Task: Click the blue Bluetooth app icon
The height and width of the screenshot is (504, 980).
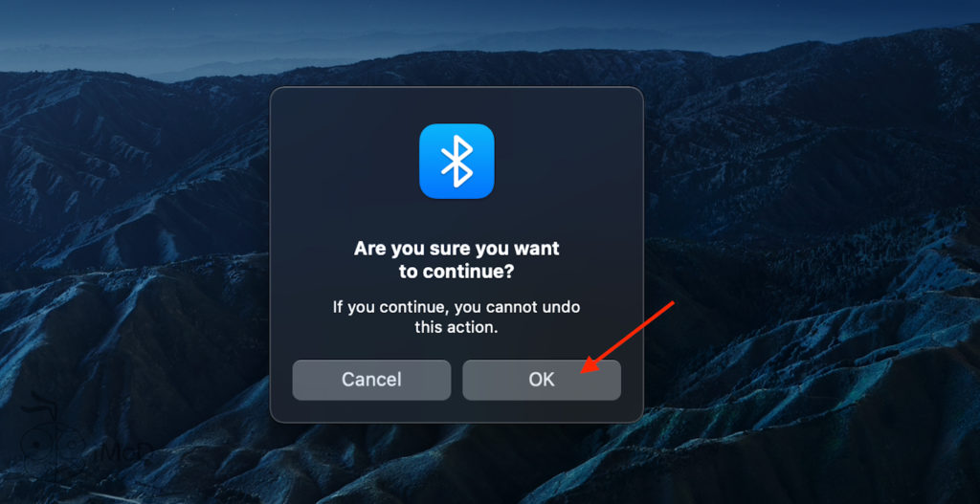Action: (457, 161)
